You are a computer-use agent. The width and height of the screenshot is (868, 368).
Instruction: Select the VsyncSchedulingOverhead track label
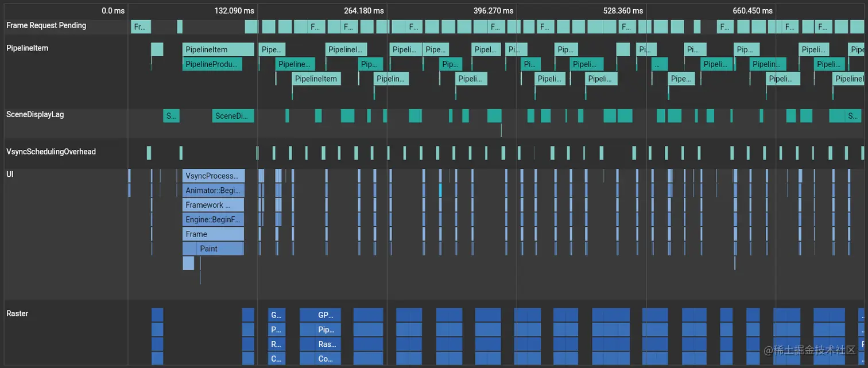pos(51,151)
